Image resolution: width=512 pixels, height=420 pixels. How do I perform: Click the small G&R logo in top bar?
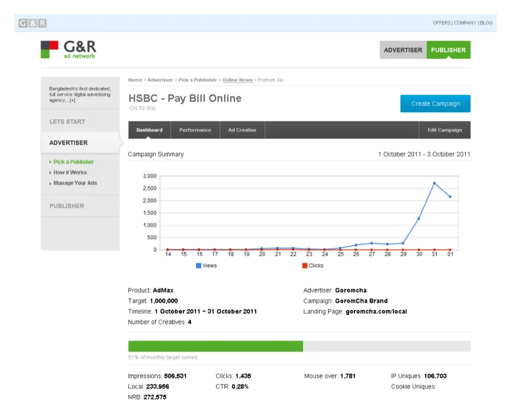(33, 23)
